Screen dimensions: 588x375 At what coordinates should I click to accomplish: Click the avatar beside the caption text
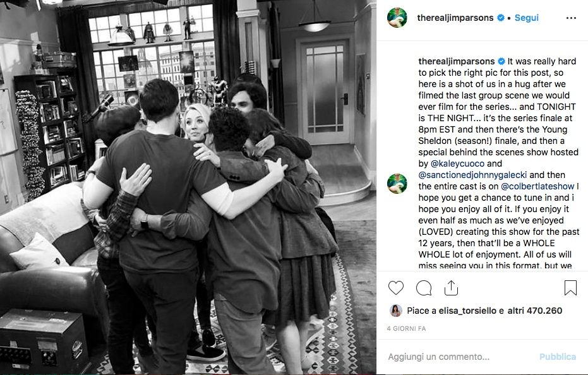tap(397, 183)
